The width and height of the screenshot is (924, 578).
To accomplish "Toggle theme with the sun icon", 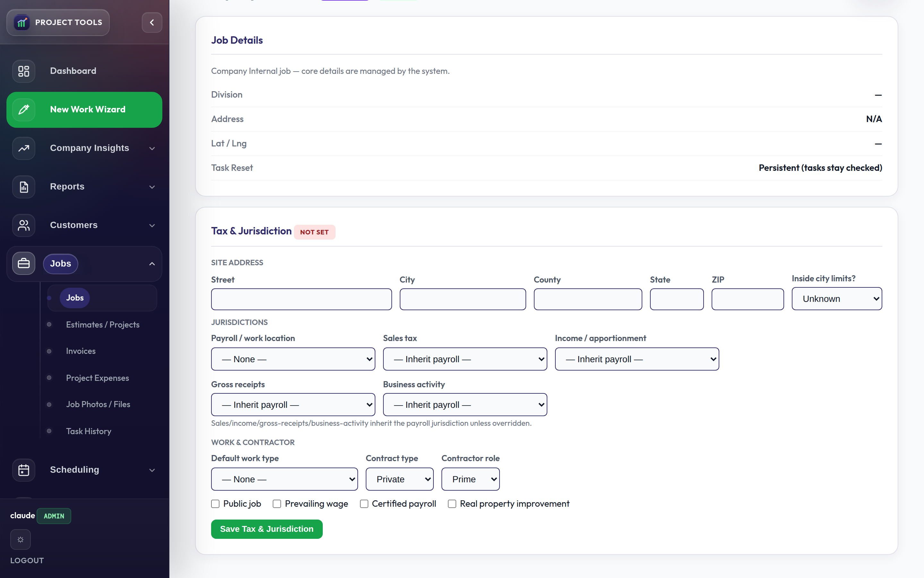I will [x=21, y=539].
